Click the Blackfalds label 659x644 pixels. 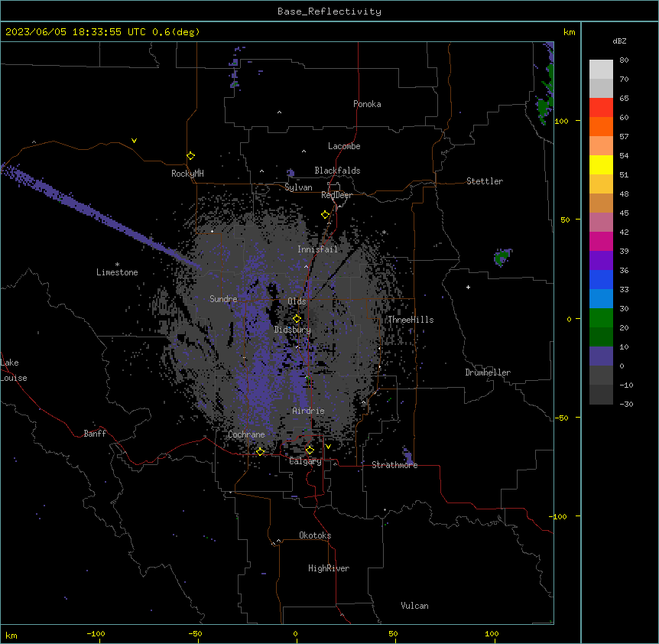(x=337, y=171)
